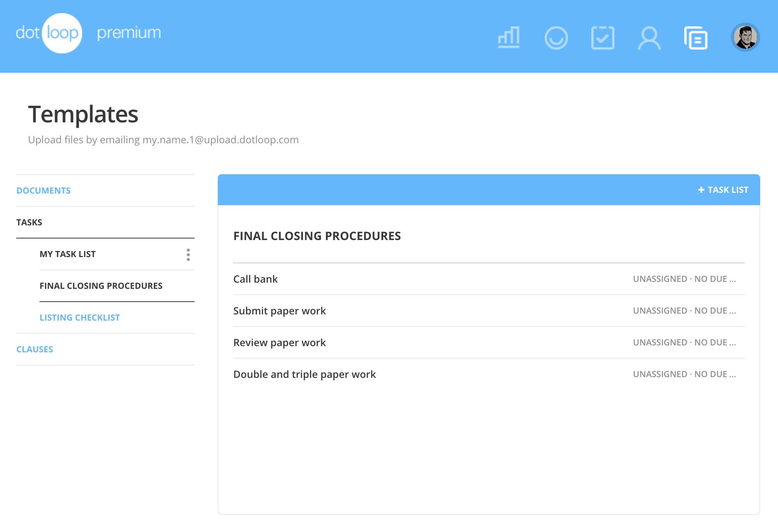This screenshot has width=778, height=532.
Task: Click the premium label in header
Action: tap(129, 33)
